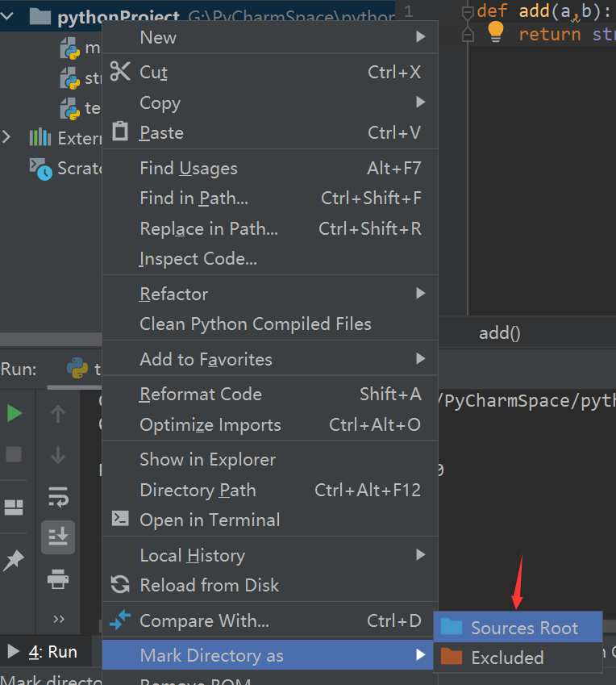Click the Compare With arrows icon
This screenshot has height=685, width=616.
point(120,620)
